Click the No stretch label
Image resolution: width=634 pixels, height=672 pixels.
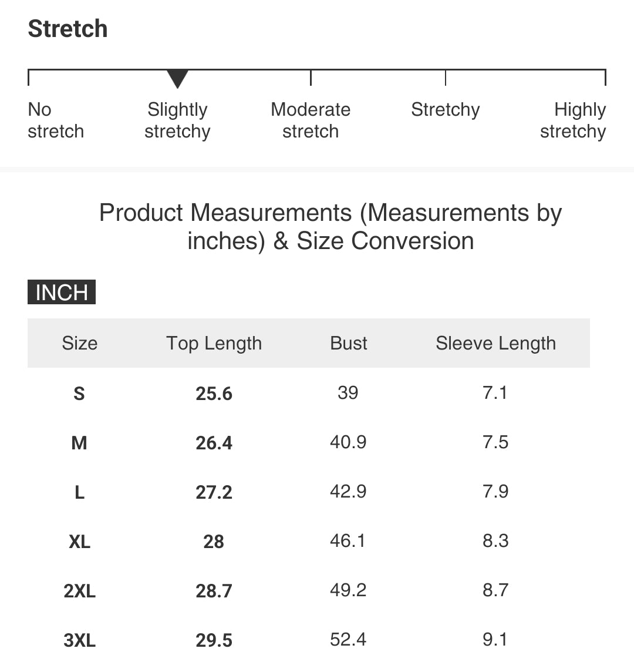tap(56, 120)
